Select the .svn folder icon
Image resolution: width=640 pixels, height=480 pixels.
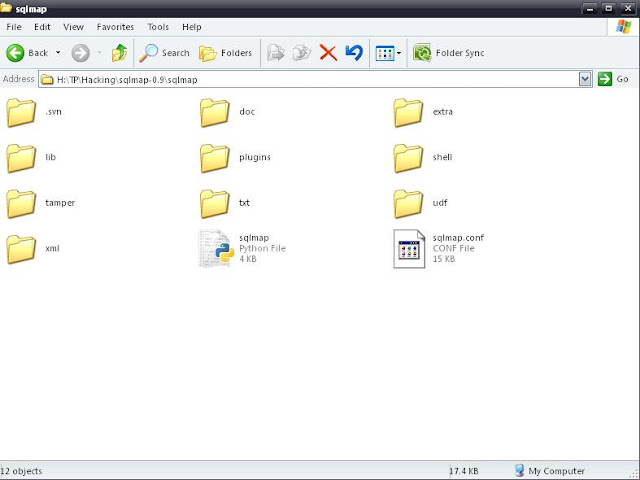pos(21,112)
